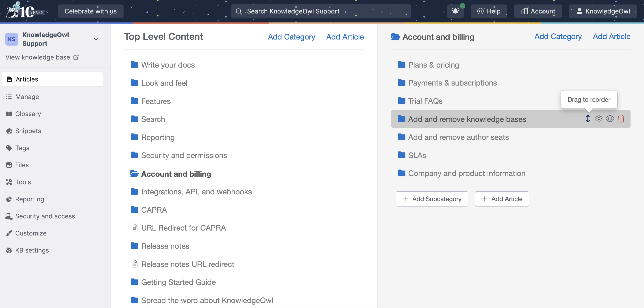644x308 pixels.
Task: Click the drag to reorder arrows icon
Action: (587, 119)
